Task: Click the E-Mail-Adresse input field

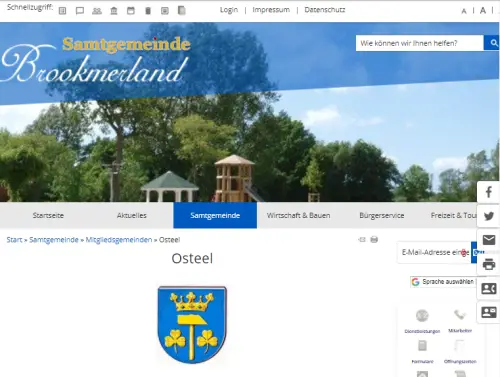Action: [434, 252]
